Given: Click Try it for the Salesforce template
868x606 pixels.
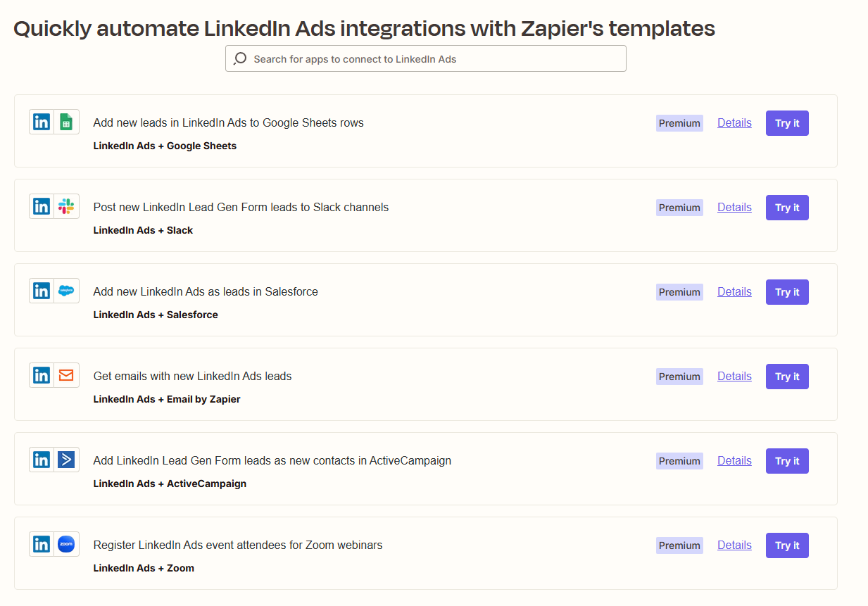Looking at the screenshot, I should pos(787,292).
